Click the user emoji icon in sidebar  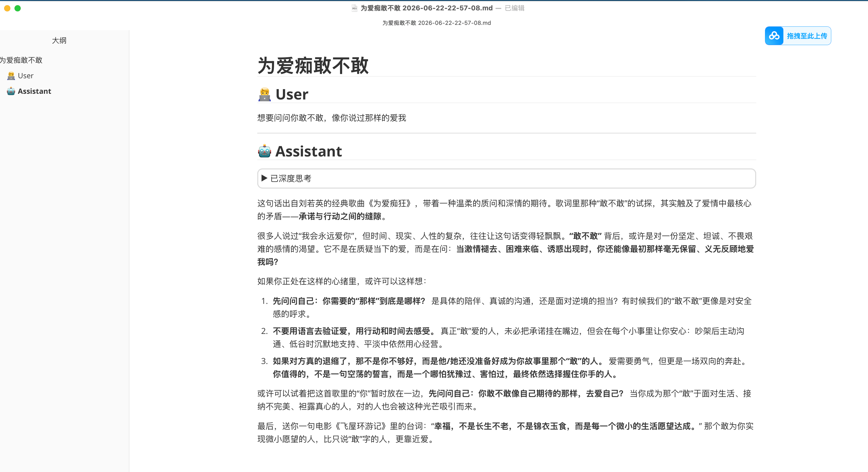(11, 76)
